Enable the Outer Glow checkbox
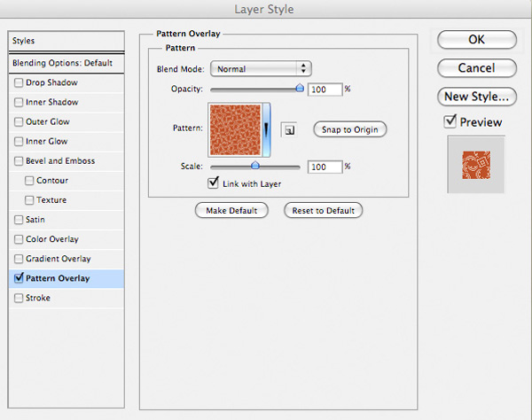This screenshot has height=420, width=532. coord(19,122)
